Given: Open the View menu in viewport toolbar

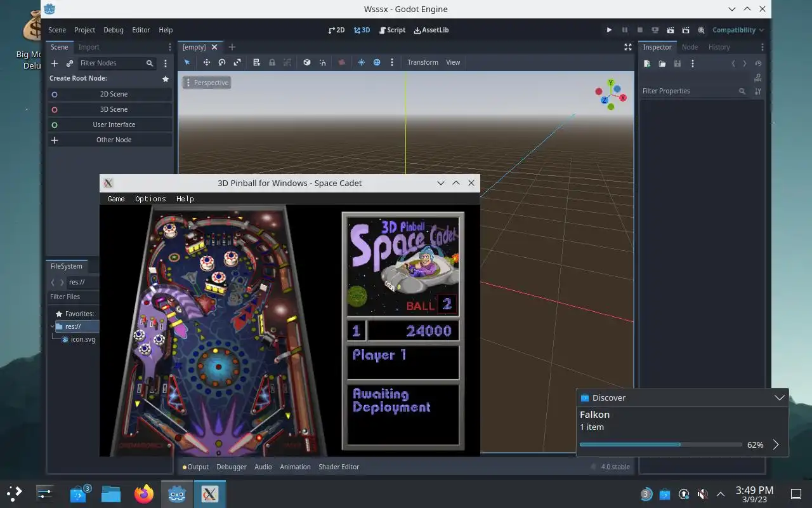Looking at the screenshot, I should coord(453,62).
